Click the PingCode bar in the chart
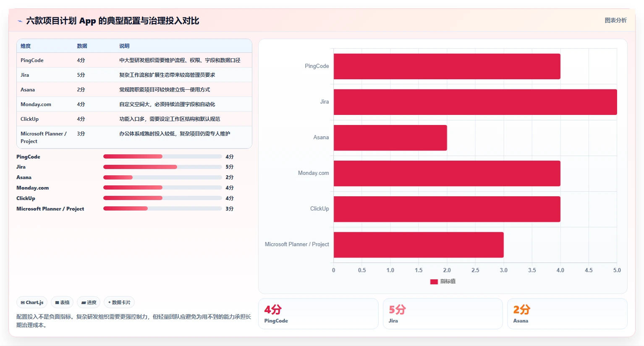Viewport: 644px width, 346px height. point(447,66)
